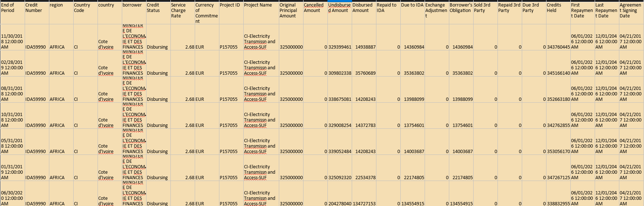Select the 'End of Period' header cell
The height and width of the screenshot is (206, 644).
click(x=12, y=13)
